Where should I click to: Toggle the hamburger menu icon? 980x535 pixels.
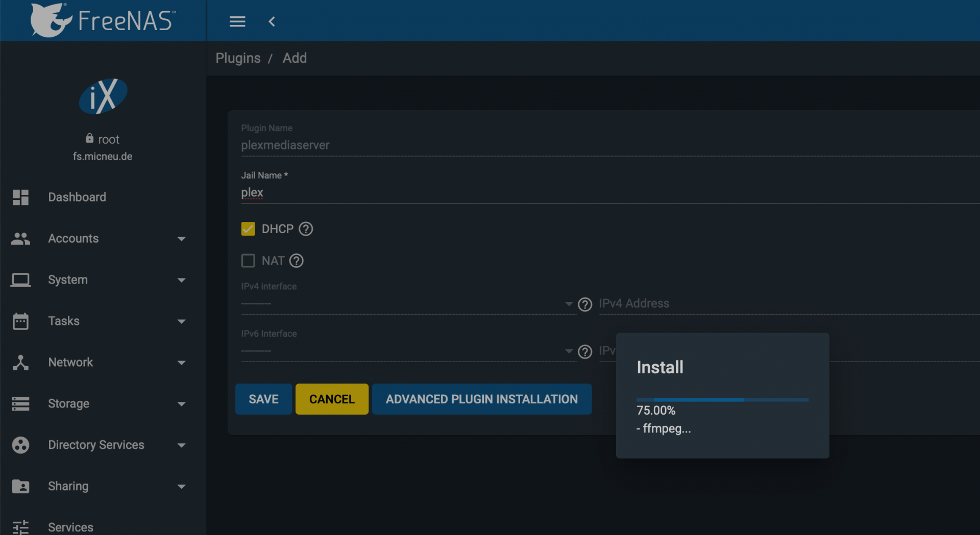[237, 21]
